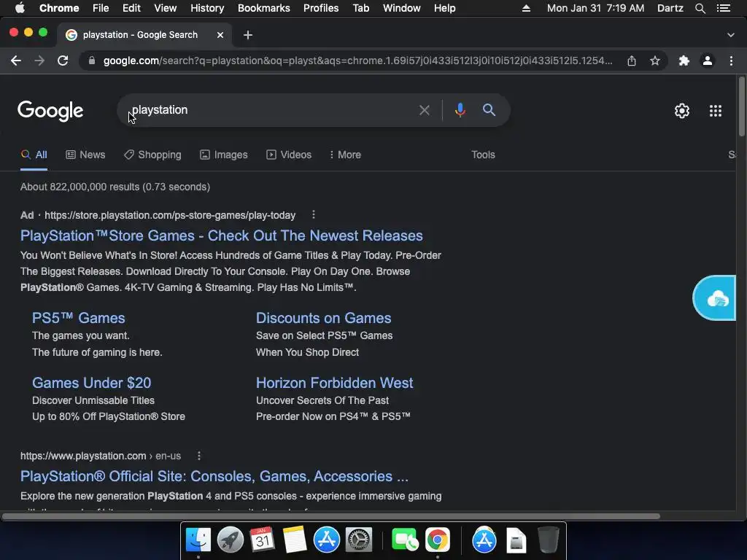This screenshot has width=747, height=560.
Task: Open the History menu
Action: [x=206, y=8]
